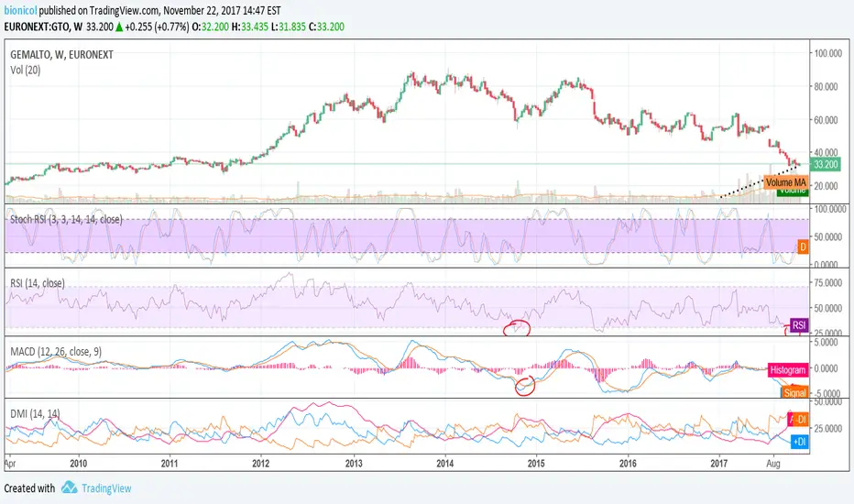Click the Apr time axis label
Image resolution: width=854 pixels, height=504 pixels.
coord(10,464)
